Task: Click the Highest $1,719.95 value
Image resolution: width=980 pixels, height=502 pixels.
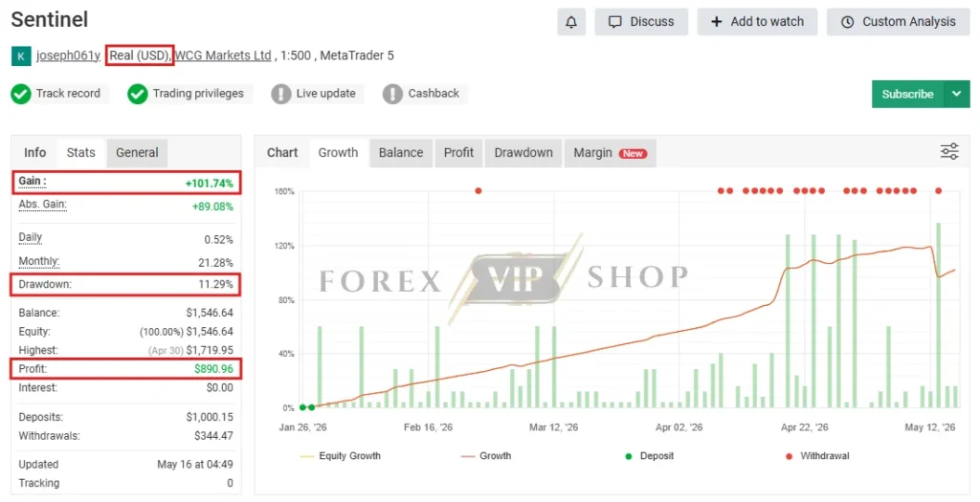Action: (x=210, y=350)
